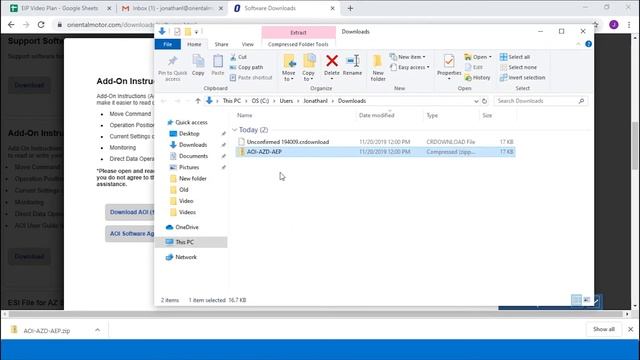Open Compressed Folder Tools tab
This screenshot has width=640, height=360.
(298, 44)
